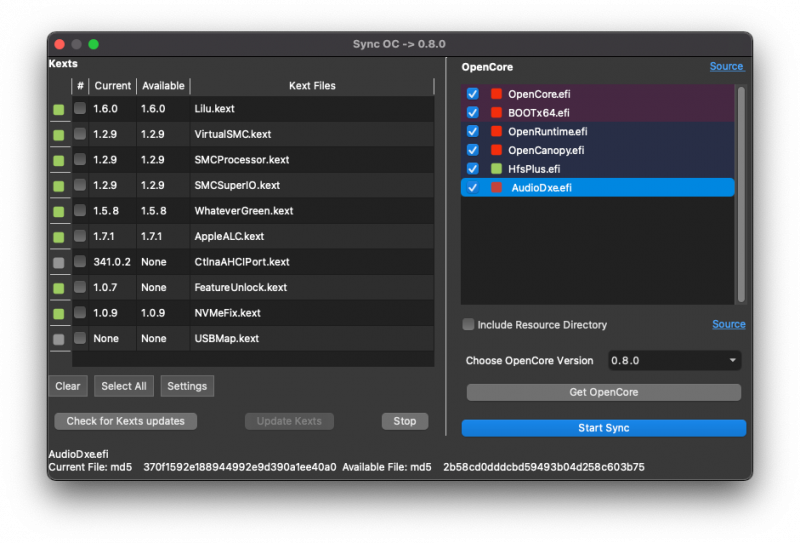
Task: Click Select All button
Action: 123,386
